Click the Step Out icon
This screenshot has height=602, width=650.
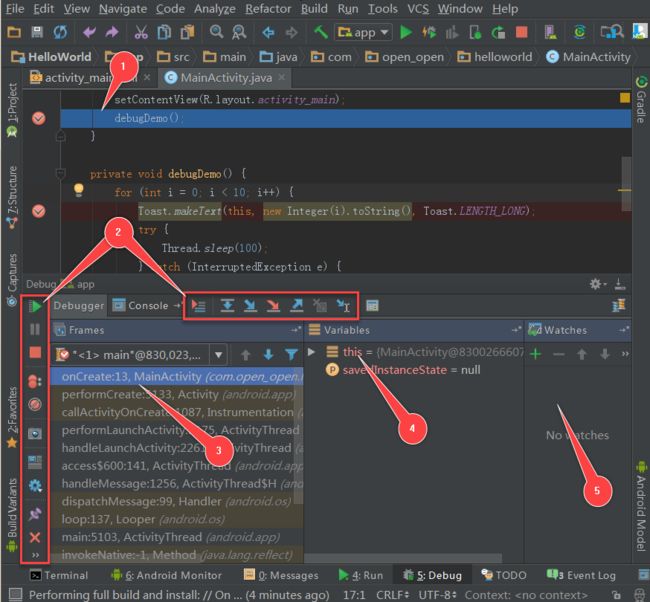[x=297, y=306]
